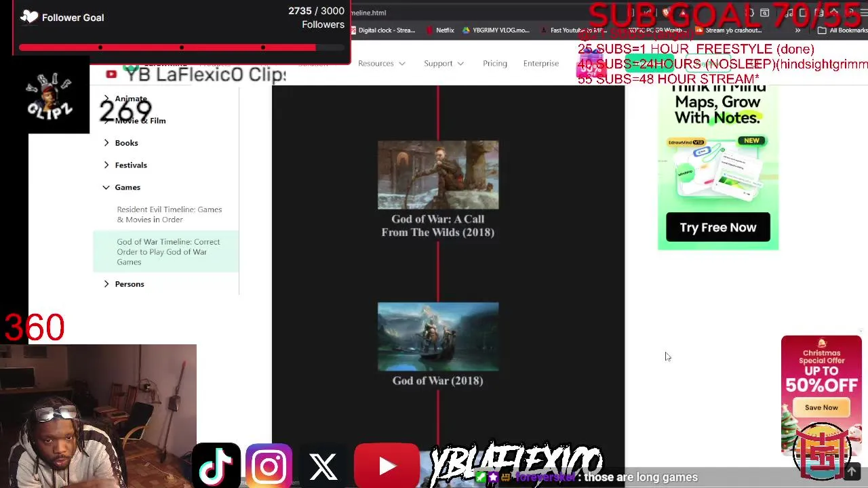Viewport: 868px width, 488px height.
Task: Click Save Now on the Christmas offer
Action: pos(821,407)
